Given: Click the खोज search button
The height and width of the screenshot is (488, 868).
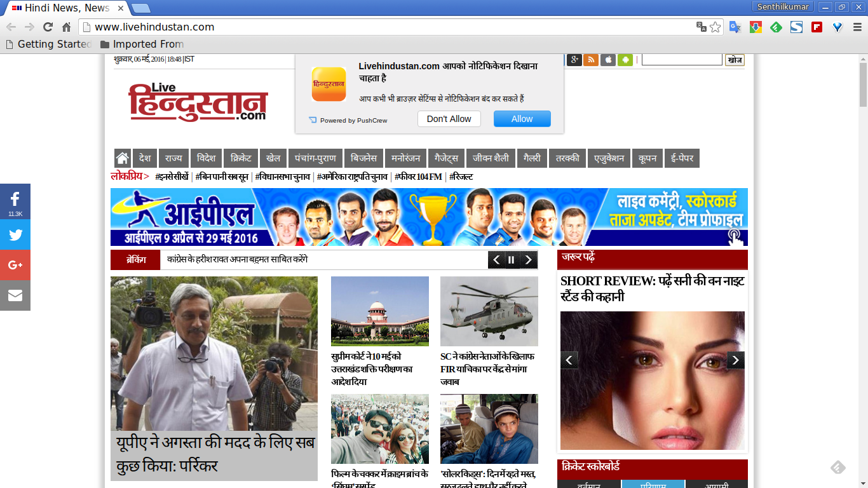Looking at the screenshot, I should tap(735, 60).
